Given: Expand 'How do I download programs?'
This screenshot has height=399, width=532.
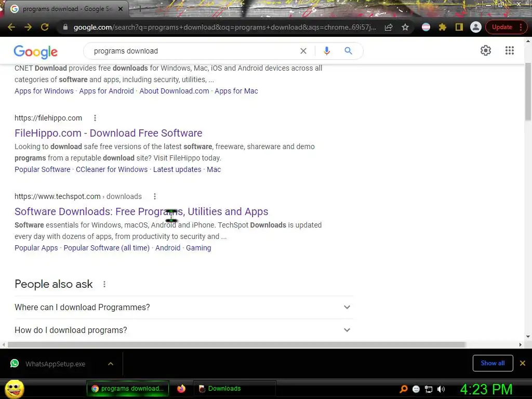Looking at the screenshot, I should [x=184, y=330].
